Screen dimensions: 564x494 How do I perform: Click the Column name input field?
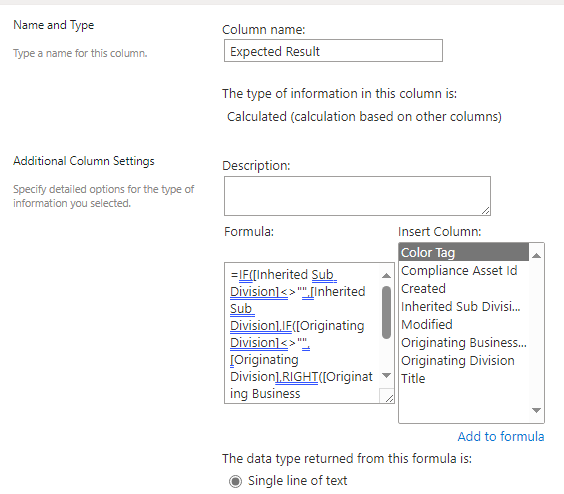[x=333, y=51]
